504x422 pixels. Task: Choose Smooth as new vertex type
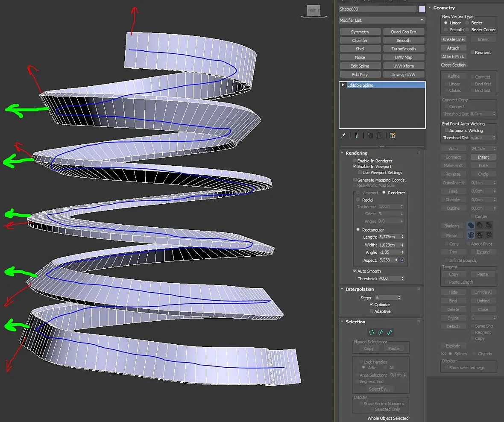[446, 30]
